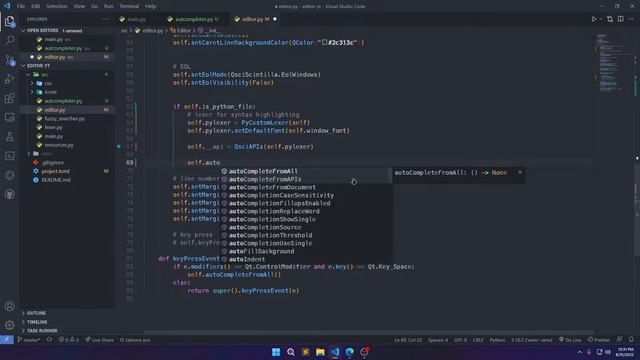
Task: Expand the Task Runner section
Action: 23,331
